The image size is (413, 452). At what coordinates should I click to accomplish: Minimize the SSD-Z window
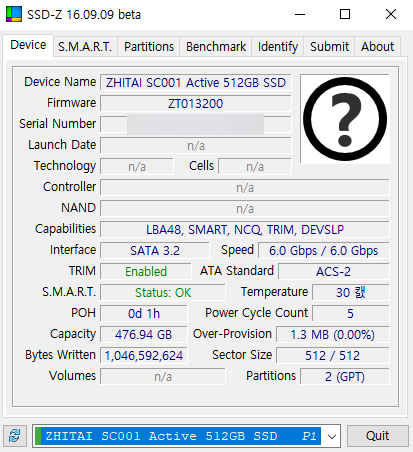[x=300, y=14]
